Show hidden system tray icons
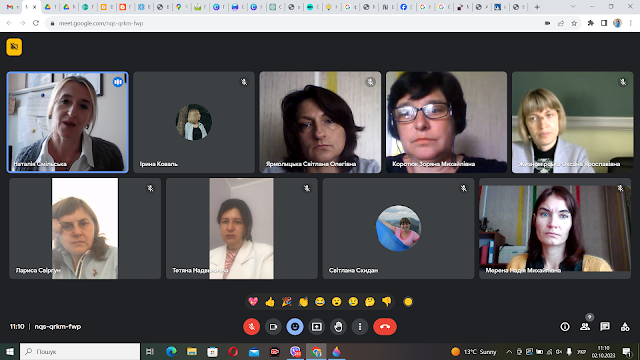The image size is (640, 360). click(x=509, y=351)
